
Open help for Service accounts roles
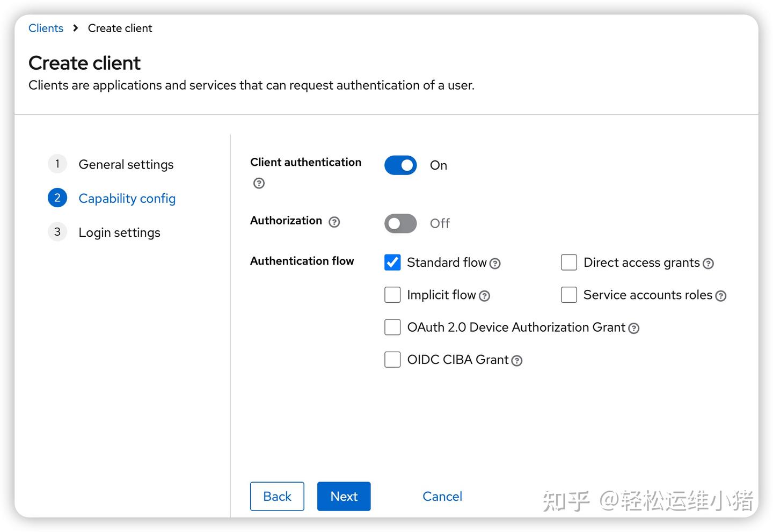(720, 295)
